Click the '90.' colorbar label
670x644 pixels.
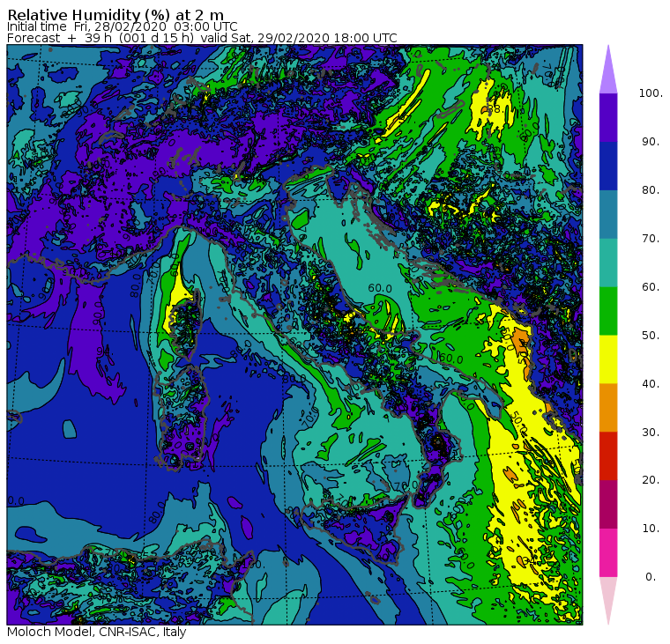point(651,142)
